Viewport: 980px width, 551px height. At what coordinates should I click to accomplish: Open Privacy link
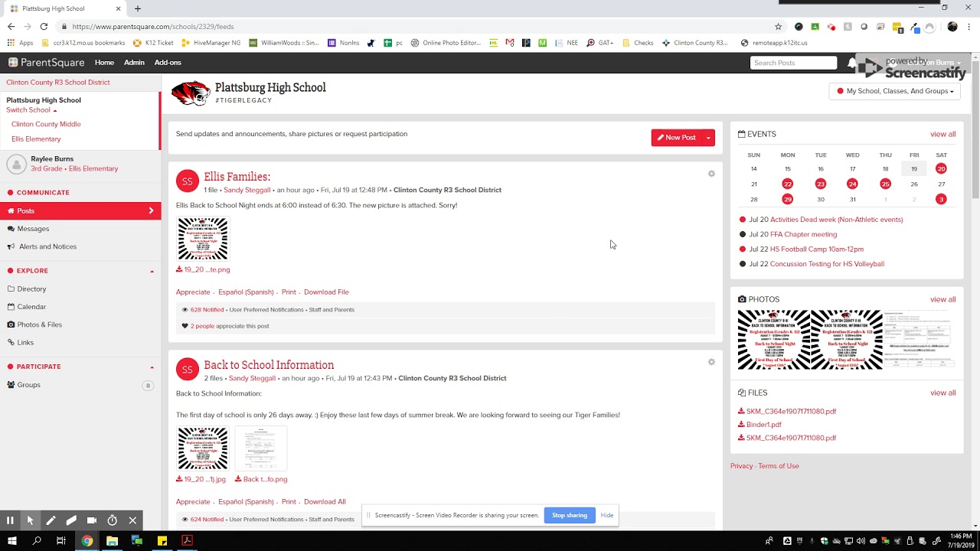pos(741,466)
